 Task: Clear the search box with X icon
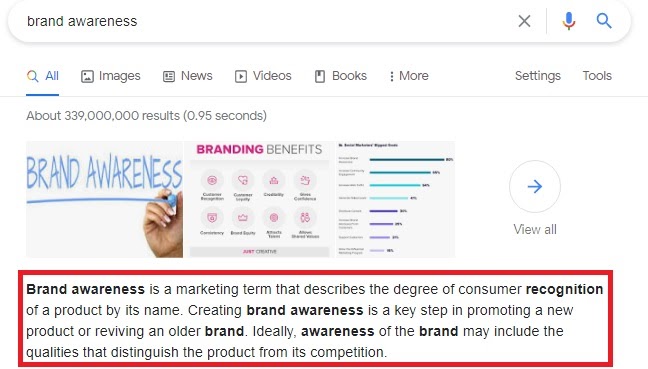coord(524,21)
